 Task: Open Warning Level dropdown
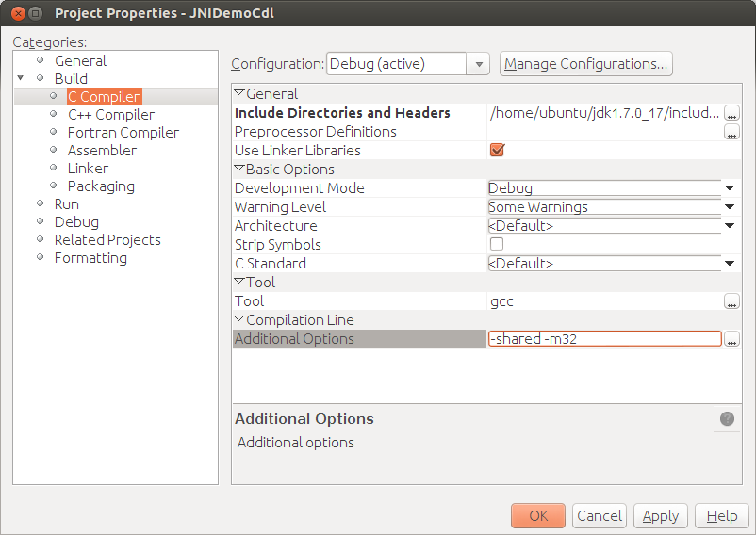[x=730, y=207]
